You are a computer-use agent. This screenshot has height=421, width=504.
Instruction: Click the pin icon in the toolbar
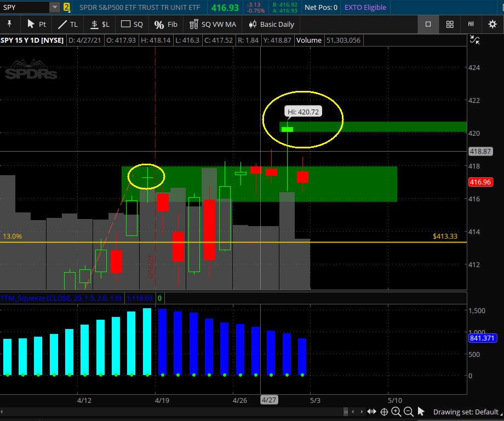[9, 24]
